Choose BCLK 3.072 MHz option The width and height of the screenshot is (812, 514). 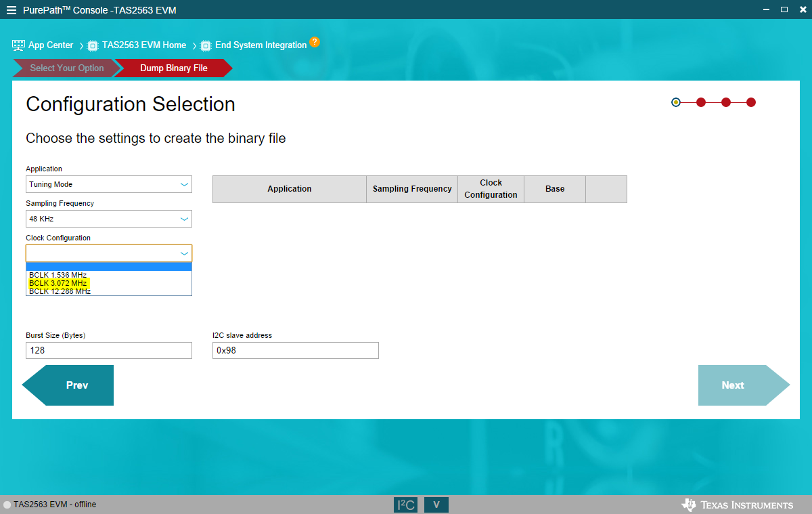109,283
